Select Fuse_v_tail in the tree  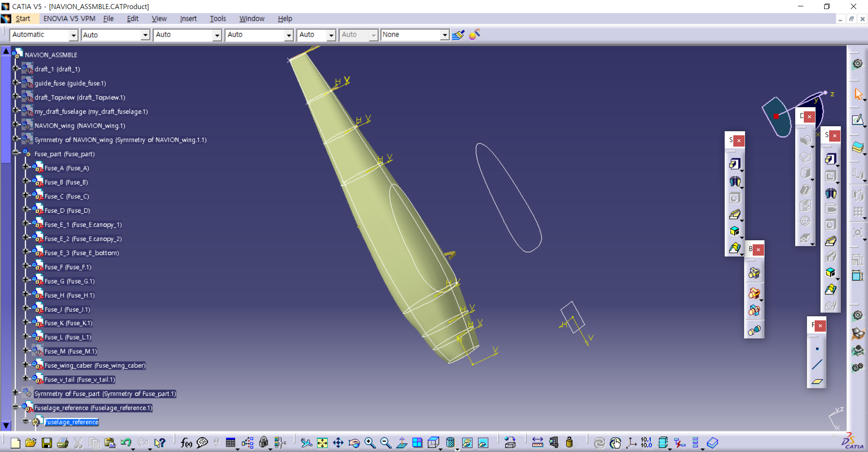click(x=80, y=380)
